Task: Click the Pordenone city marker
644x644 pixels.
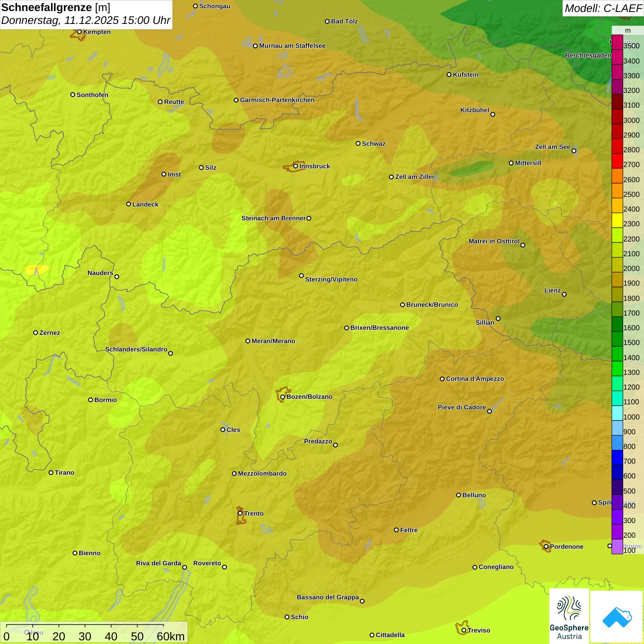Action: (x=546, y=546)
